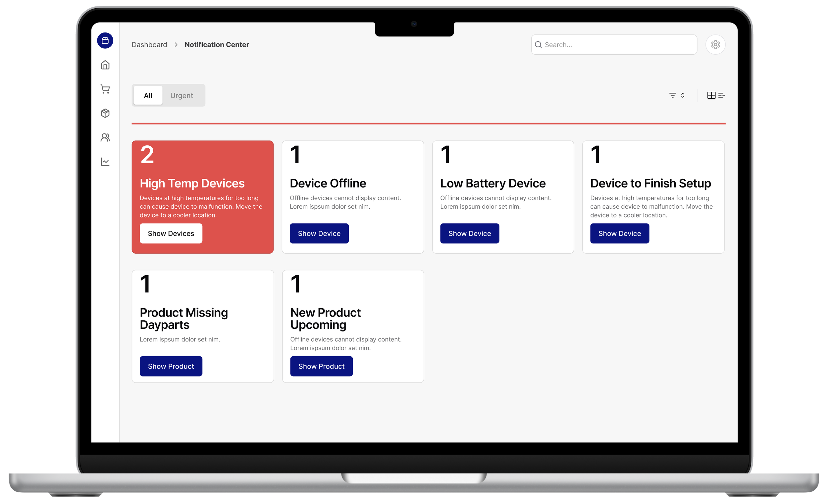
Task: Click Show Devices on High Temp card
Action: (171, 233)
